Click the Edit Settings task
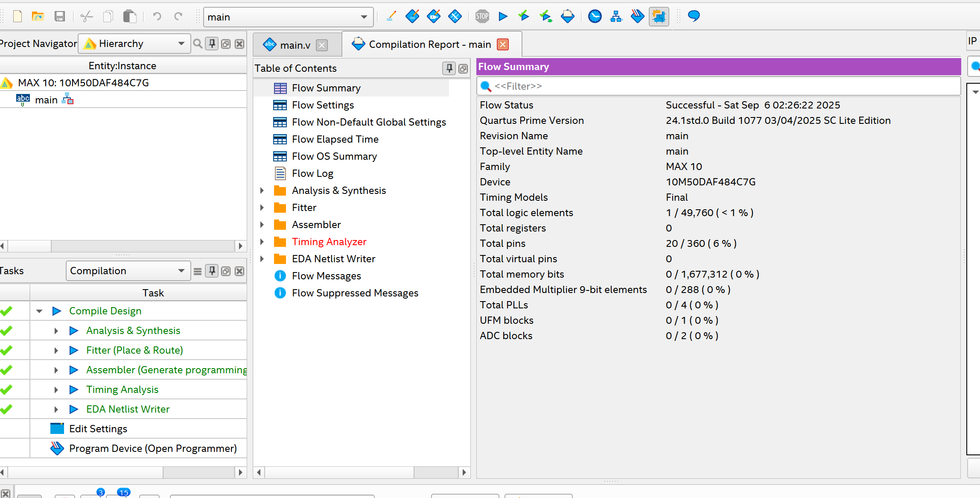 [98, 429]
